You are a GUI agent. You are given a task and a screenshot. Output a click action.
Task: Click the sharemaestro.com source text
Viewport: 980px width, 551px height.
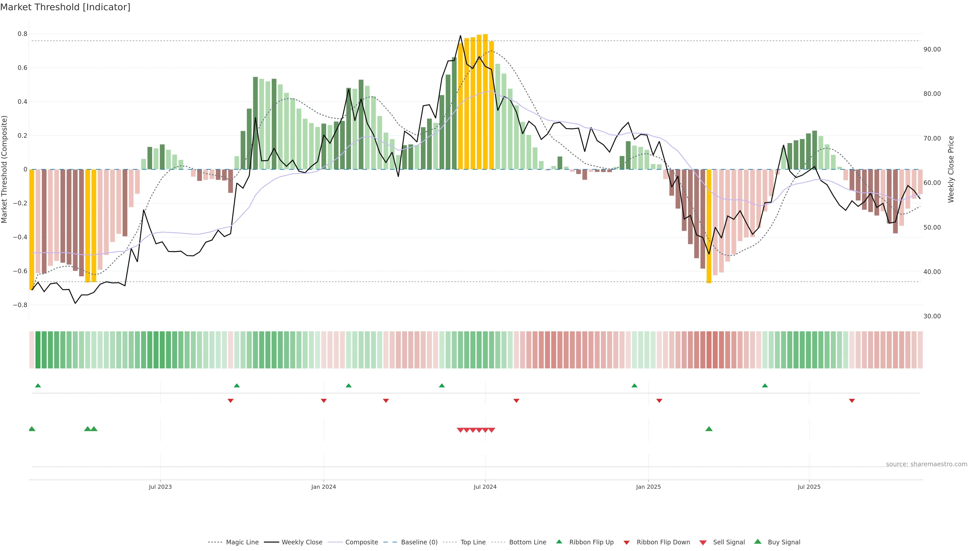926,464
